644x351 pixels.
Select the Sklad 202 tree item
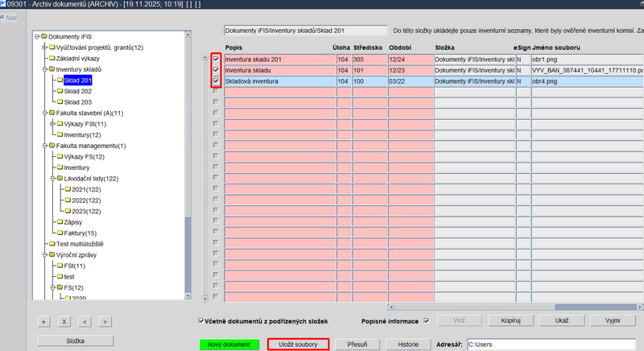pos(77,91)
